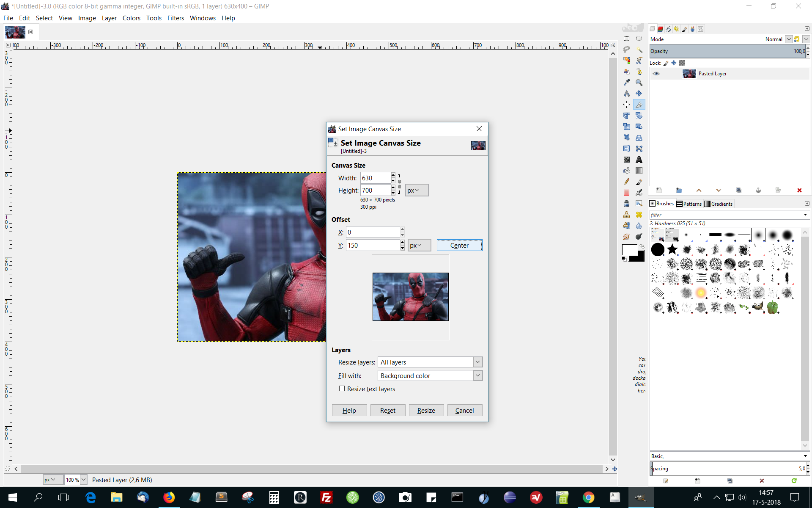This screenshot has width=812, height=508.
Task: Choose the Text tool
Action: pos(638,160)
